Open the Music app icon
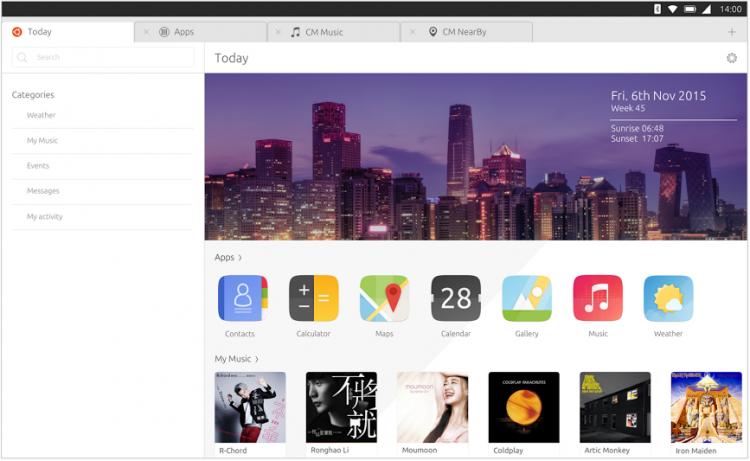This screenshot has width=750, height=461. [x=597, y=298]
